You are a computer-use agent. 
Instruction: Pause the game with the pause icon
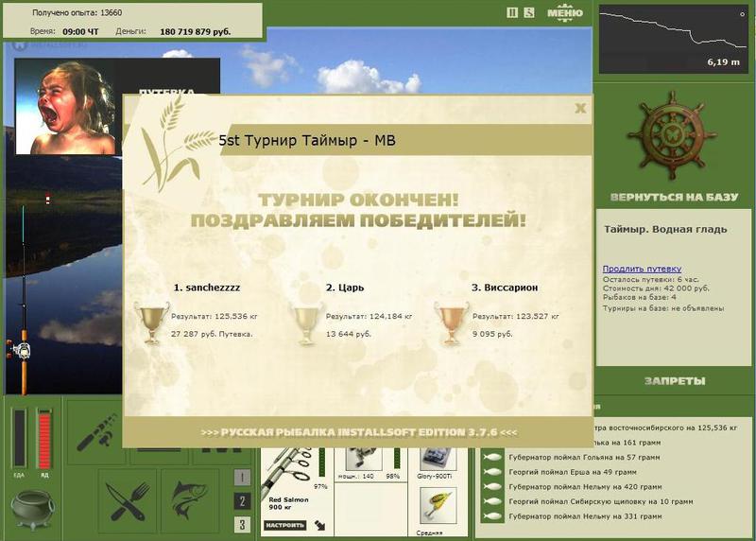(x=512, y=12)
